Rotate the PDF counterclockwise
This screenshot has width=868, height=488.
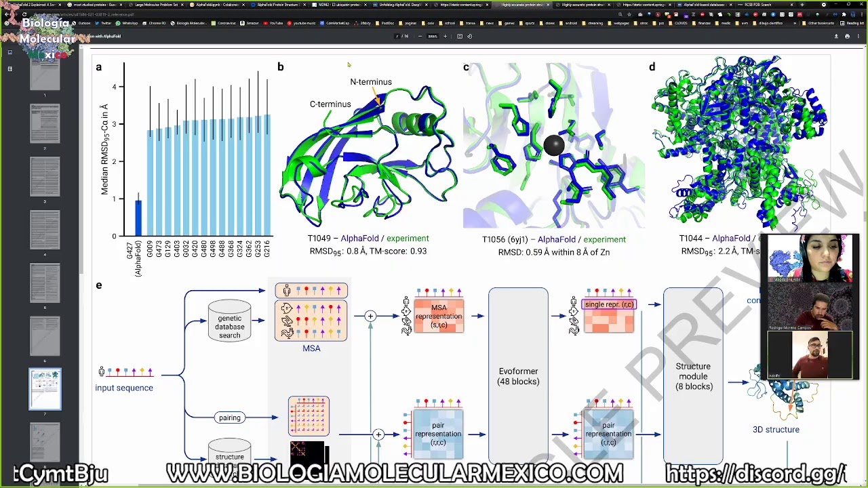[x=469, y=36]
